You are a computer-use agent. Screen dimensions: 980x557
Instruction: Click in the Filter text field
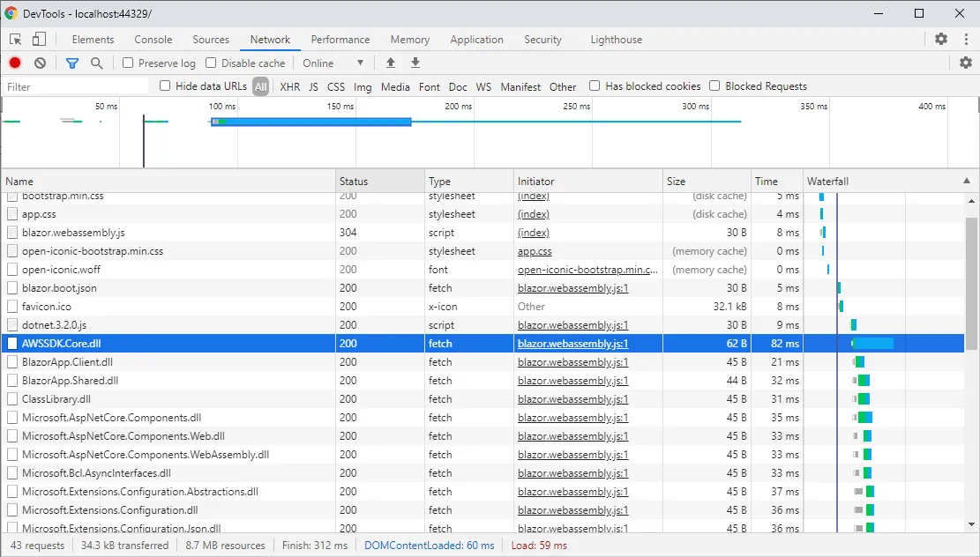pyautogui.click(x=75, y=87)
